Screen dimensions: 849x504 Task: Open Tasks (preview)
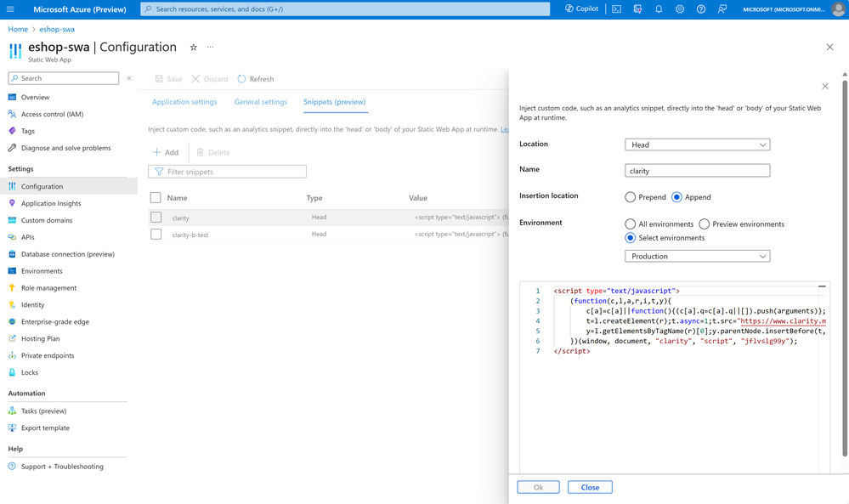[x=43, y=411]
